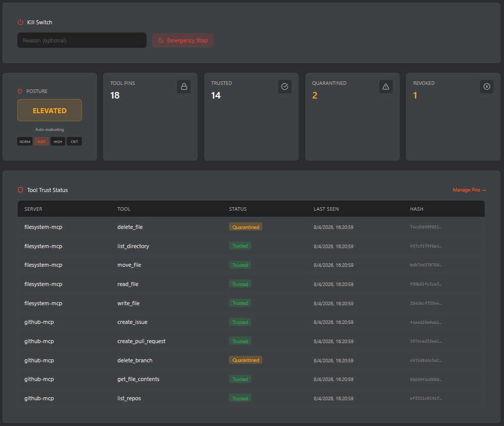Click the Quarantined badge for delete_branch
Image resolution: width=504 pixels, height=426 pixels.
click(246, 360)
